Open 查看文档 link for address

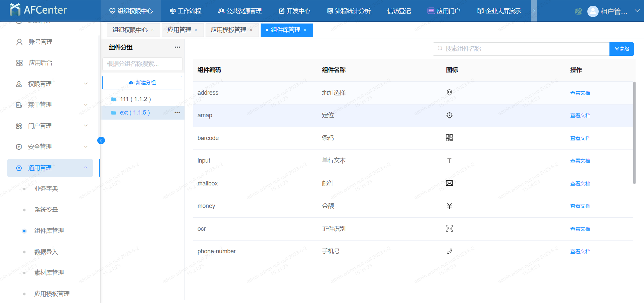(x=580, y=93)
